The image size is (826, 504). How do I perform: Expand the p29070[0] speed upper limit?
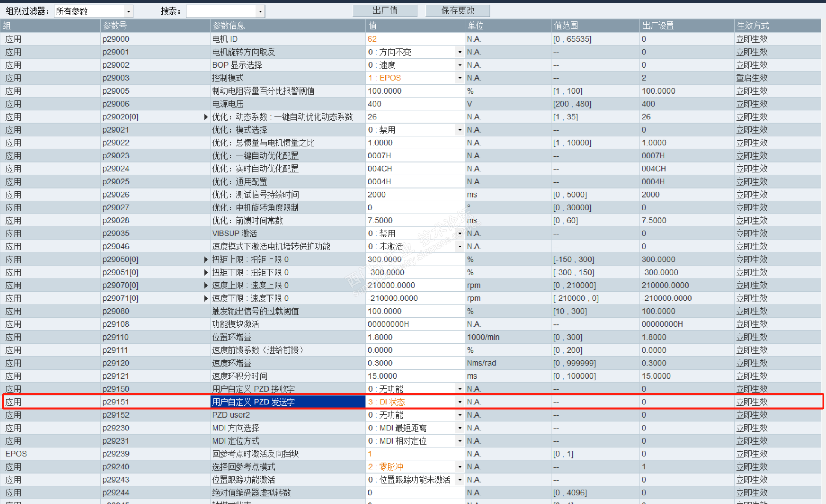[205, 285]
